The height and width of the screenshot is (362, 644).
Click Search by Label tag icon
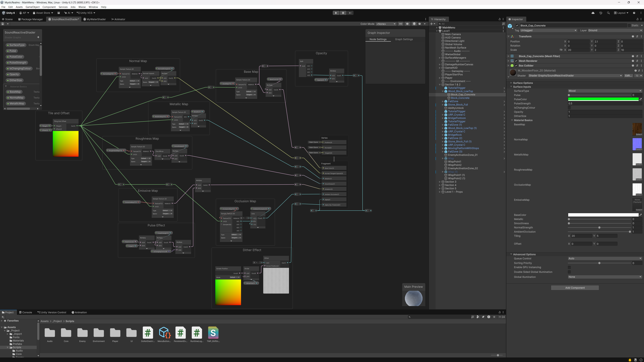(483, 317)
